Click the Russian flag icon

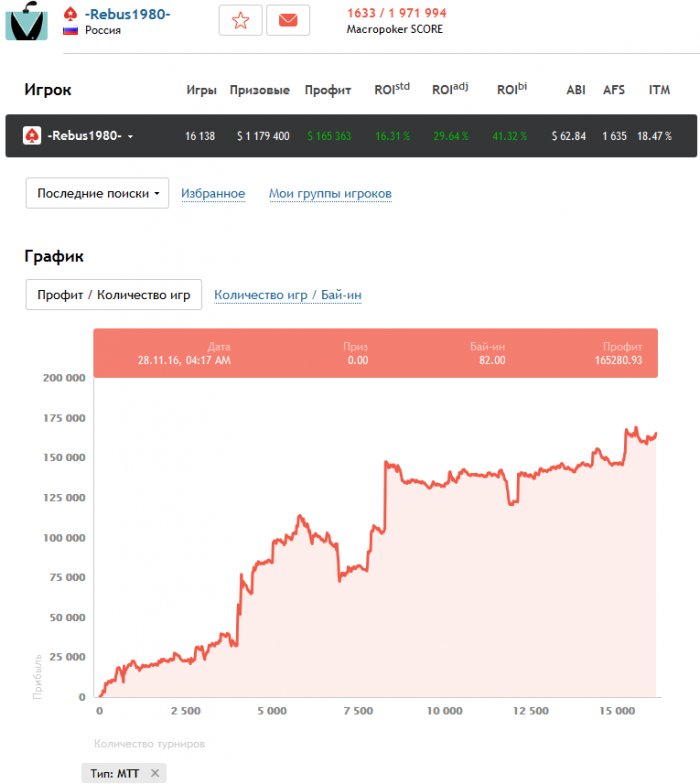click(x=71, y=31)
